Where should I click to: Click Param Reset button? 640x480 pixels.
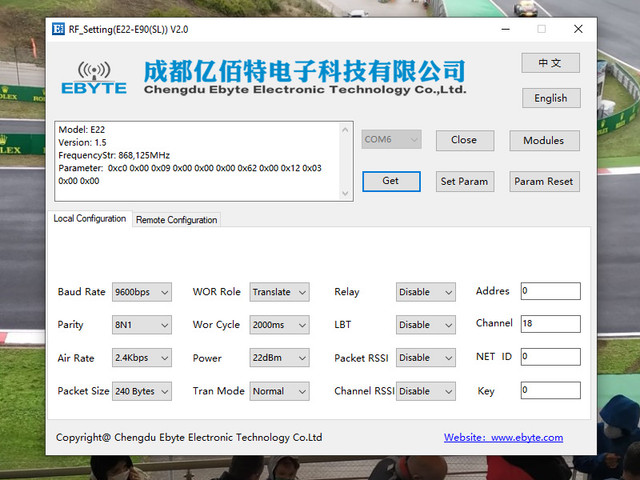544,181
